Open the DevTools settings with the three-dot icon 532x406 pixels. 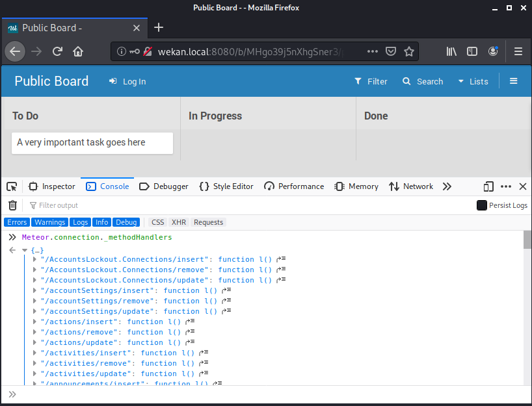[x=506, y=186]
